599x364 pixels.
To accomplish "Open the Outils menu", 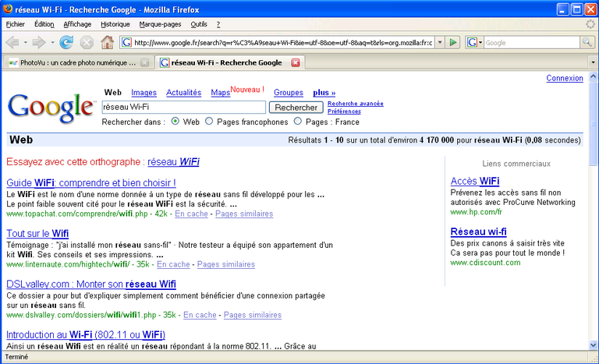I will pyautogui.click(x=199, y=24).
